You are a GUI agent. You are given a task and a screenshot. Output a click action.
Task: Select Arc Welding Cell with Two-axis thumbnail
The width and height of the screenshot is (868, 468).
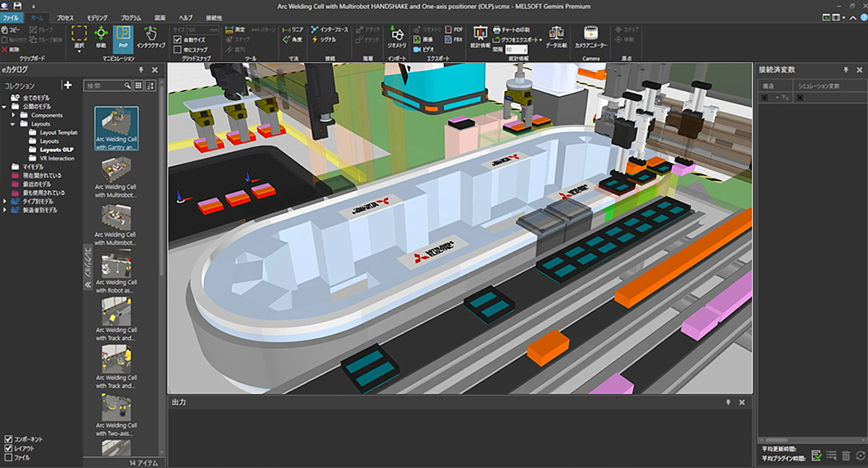[117, 415]
